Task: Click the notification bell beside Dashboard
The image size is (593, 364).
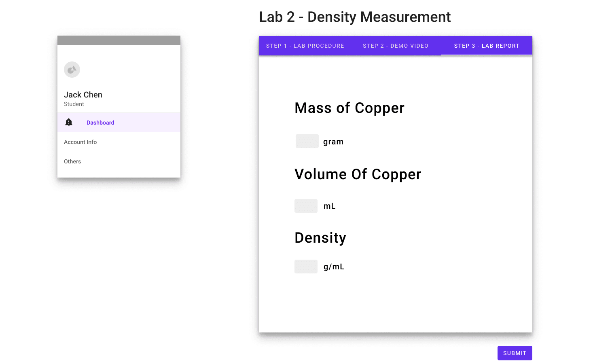Action: pos(69,122)
